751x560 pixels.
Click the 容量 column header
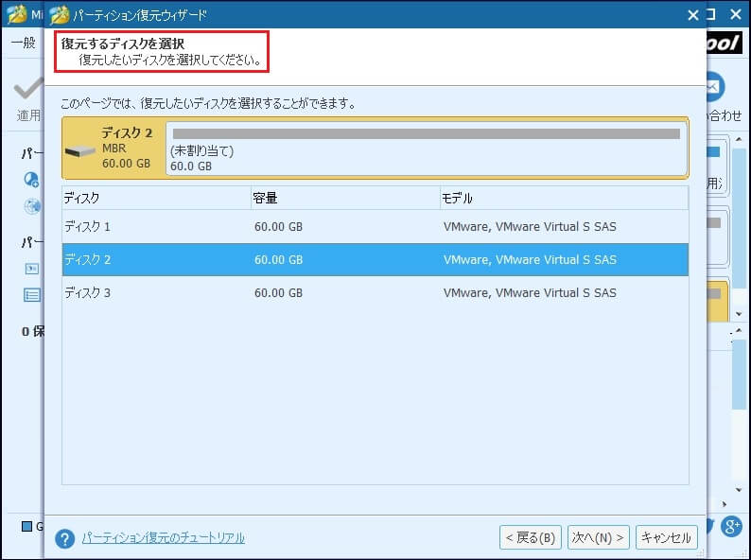(345, 198)
